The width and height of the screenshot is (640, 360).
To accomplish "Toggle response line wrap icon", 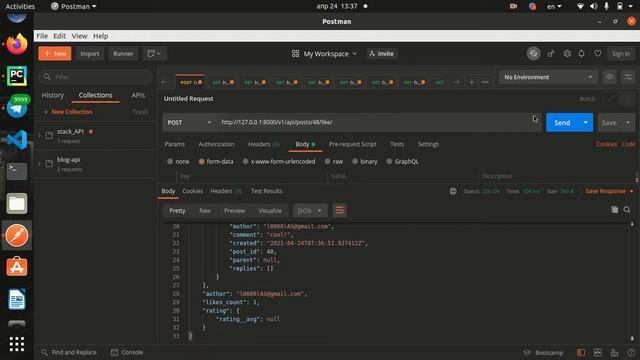I will [x=339, y=211].
